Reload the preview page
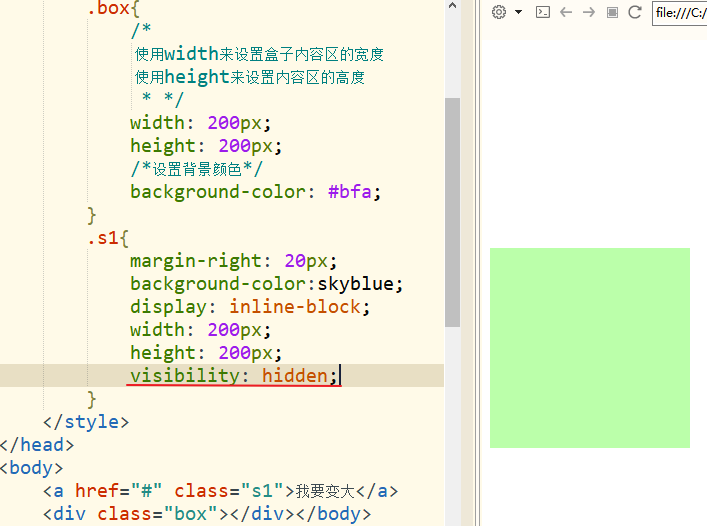The width and height of the screenshot is (707, 526). click(x=635, y=12)
